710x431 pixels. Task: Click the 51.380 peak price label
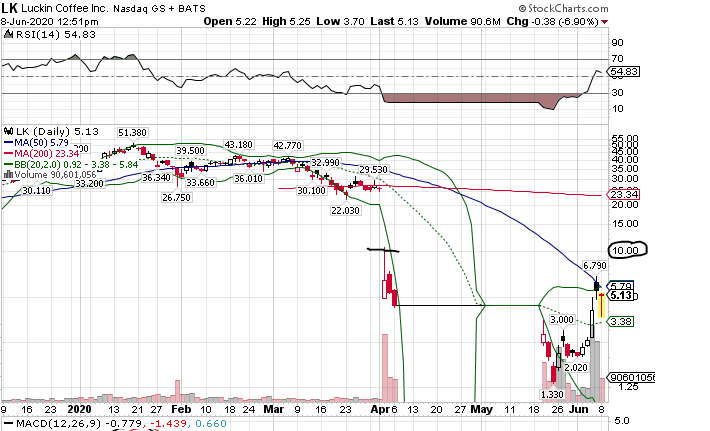132,133
